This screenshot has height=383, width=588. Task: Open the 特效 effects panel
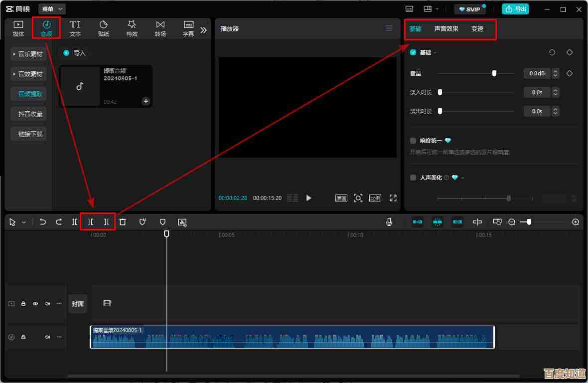pos(132,28)
